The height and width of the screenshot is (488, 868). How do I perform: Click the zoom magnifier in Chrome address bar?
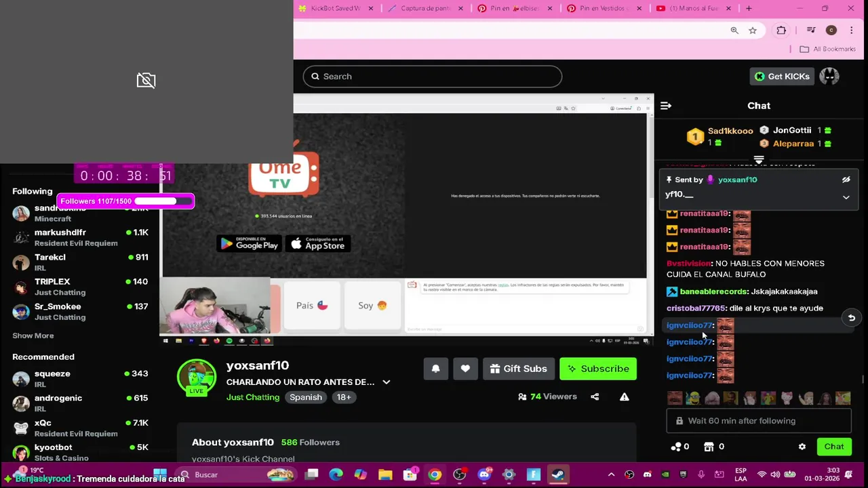point(734,30)
